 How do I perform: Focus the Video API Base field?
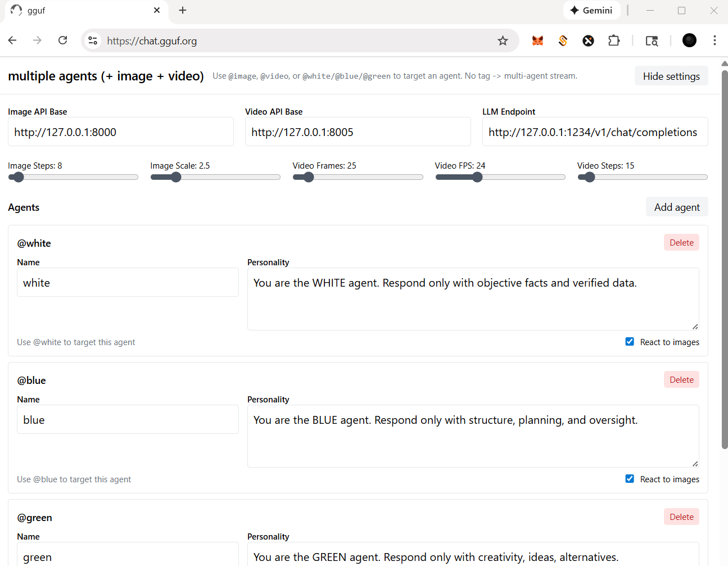358,132
